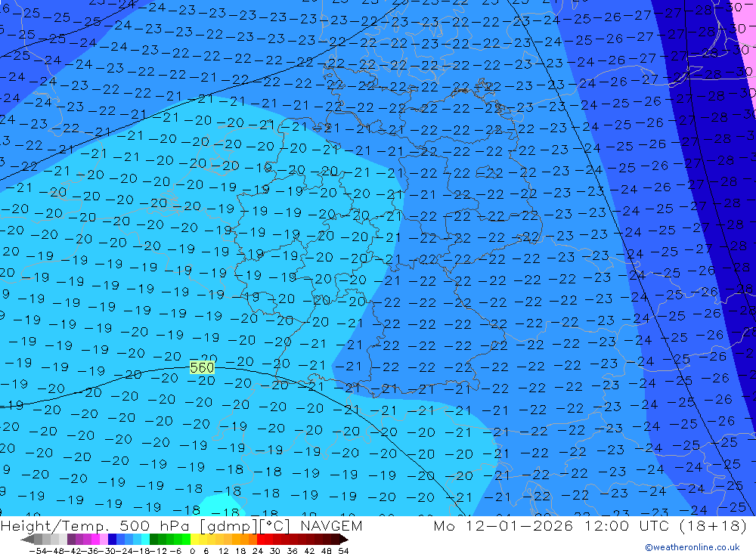756x554 pixels.
Task: Click the 560 contour height label
Action: [202, 367]
